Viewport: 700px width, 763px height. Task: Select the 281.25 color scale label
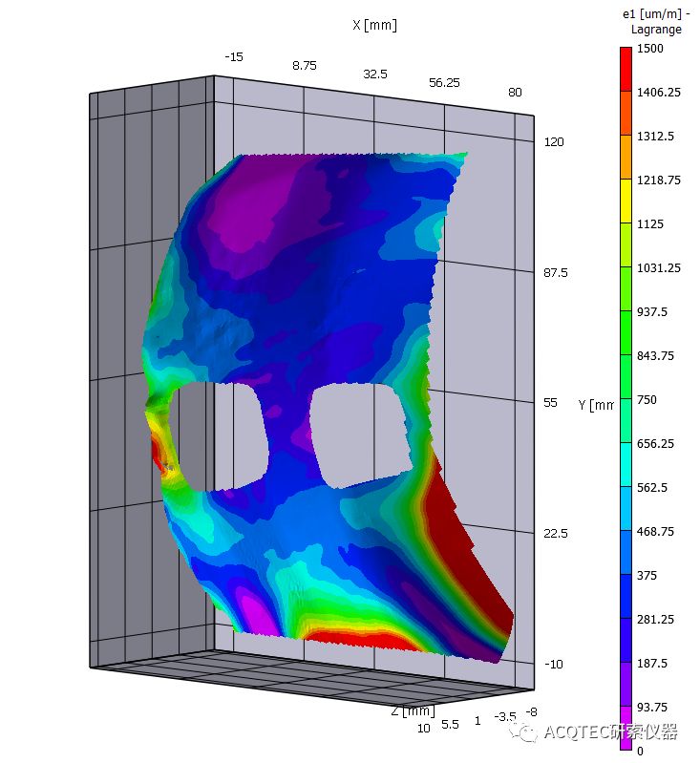655,620
